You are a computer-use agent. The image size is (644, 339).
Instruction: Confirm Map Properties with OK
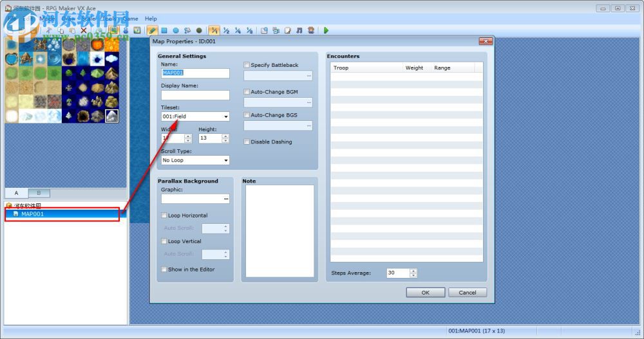(x=426, y=293)
